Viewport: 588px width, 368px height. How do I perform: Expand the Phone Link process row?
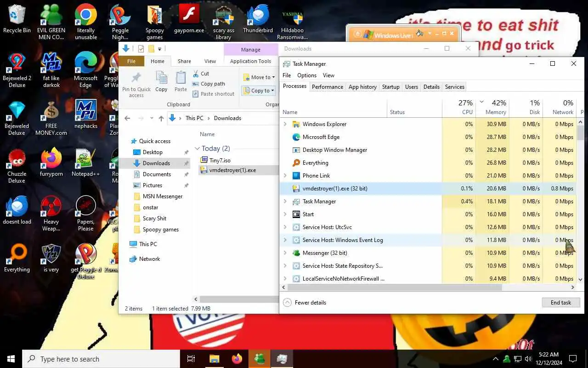coord(285,176)
